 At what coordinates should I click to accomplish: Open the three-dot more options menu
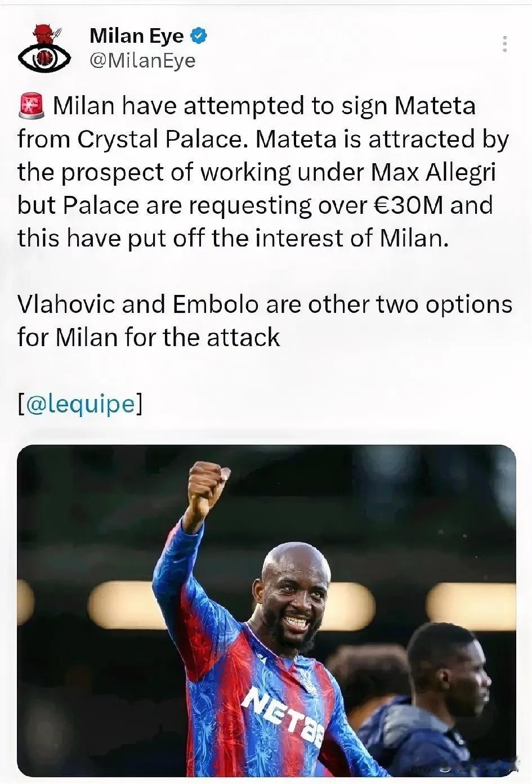[x=505, y=44]
